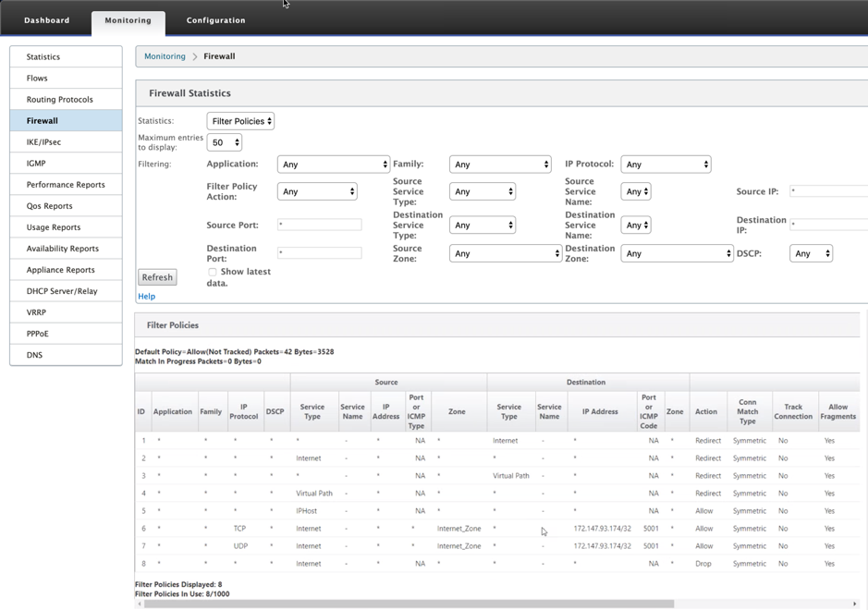
Task: Open the Statistics Filter Policies dropdown
Action: click(240, 121)
